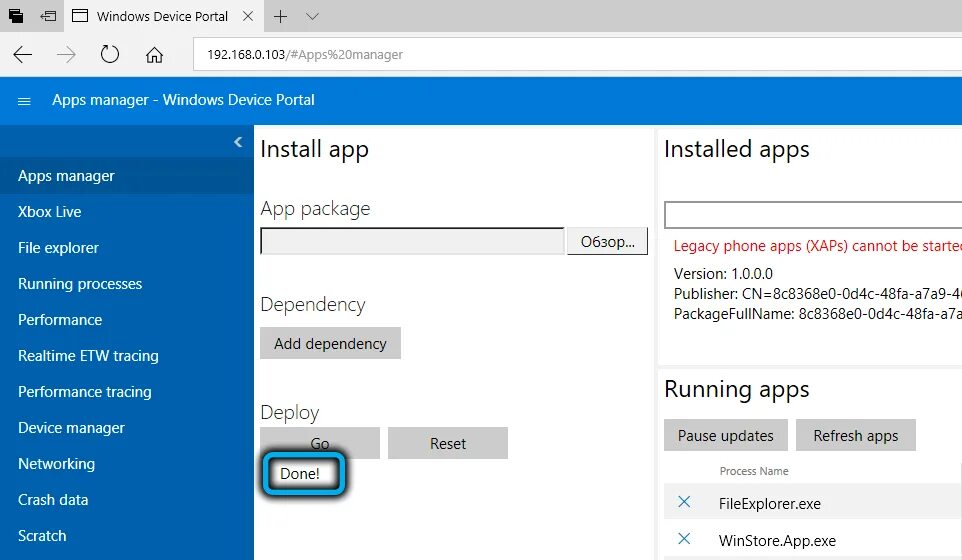This screenshot has width=962, height=560.
Task: Collapse the left sidebar panel
Action: 238,142
